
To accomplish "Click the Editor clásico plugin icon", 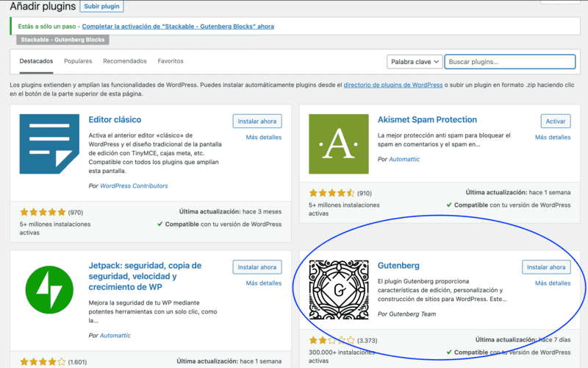I will 50,144.
